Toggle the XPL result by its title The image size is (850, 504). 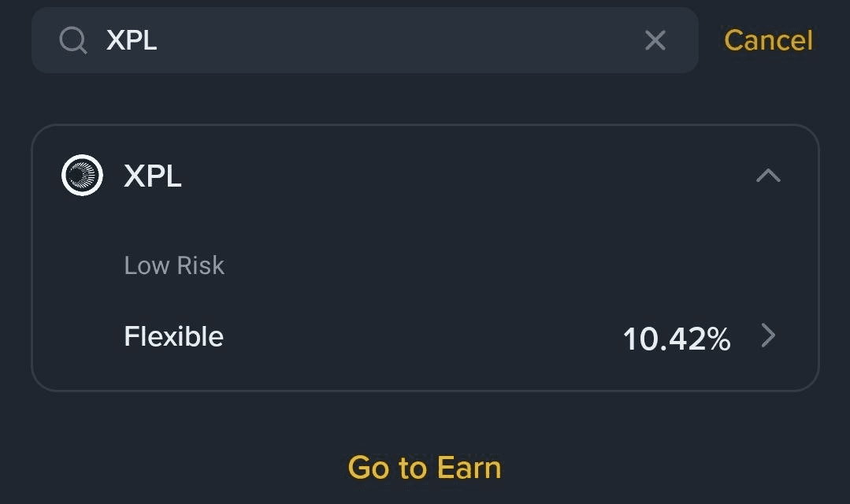coord(152,176)
